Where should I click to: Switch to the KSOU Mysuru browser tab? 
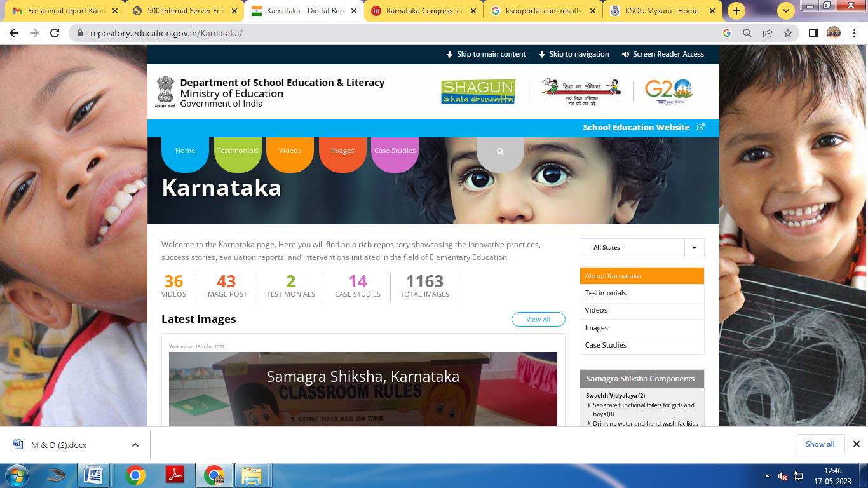661,11
